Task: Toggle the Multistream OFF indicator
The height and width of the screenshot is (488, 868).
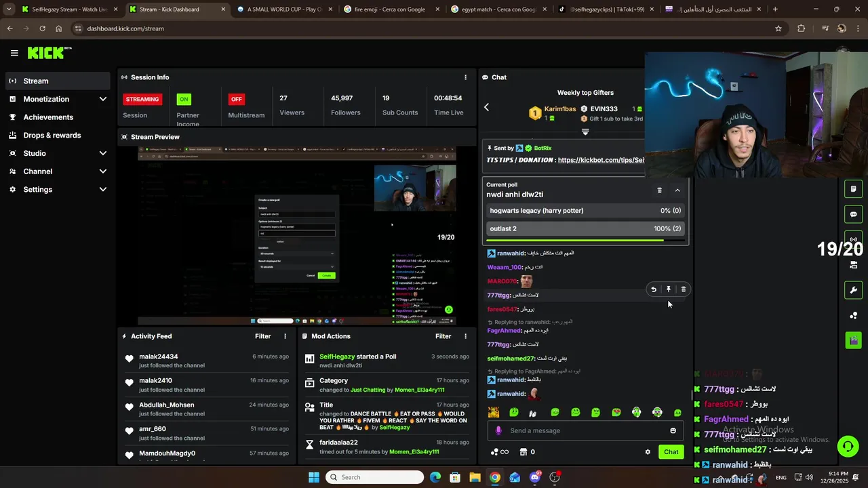Action: [236, 99]
